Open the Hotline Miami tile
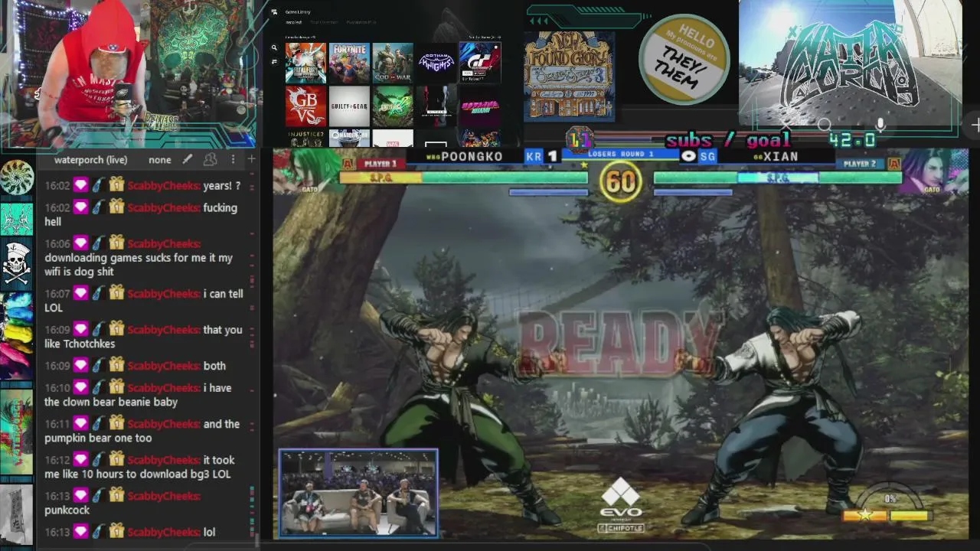Screen dimensions: 980x551 point(480,106)
